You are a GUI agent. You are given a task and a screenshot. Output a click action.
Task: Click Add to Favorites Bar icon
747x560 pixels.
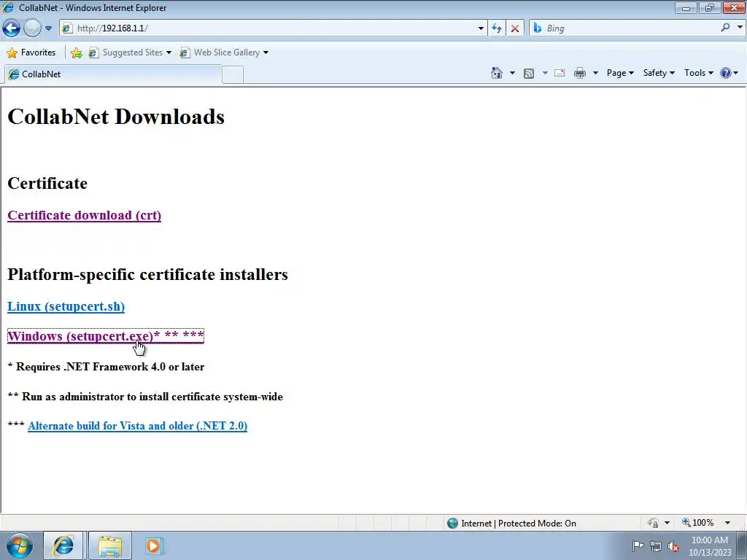(x=76, y=52)
